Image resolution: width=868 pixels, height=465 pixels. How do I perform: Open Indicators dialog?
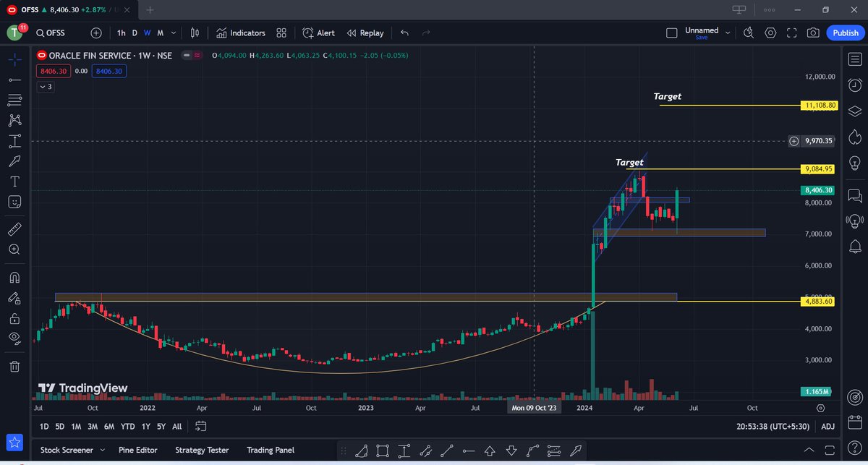tap(241, 33)
